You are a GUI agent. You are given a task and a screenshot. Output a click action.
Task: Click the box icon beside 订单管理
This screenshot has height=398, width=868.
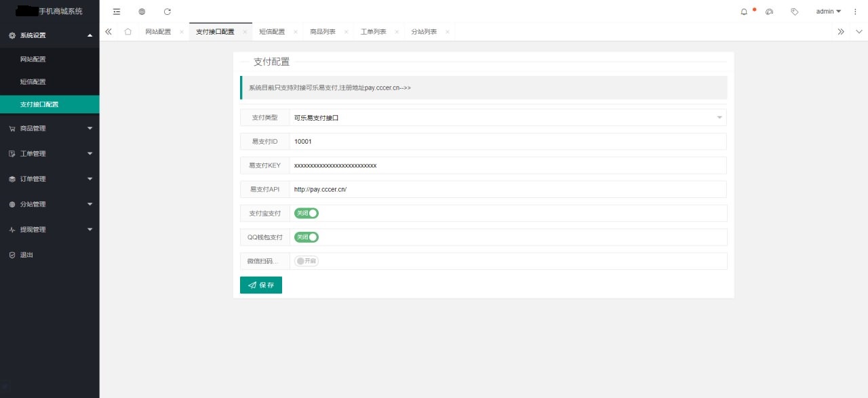[x=12, y=179]
